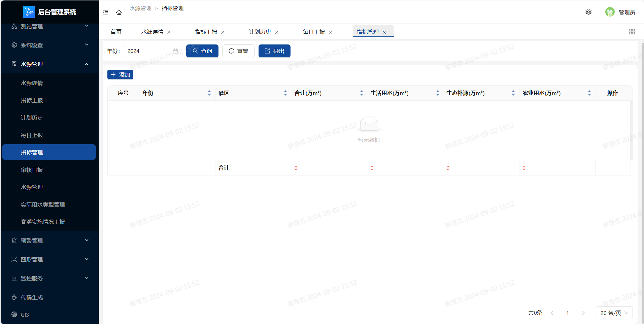This screenshot has width=644, height=324.
Task: Click the 共0条 total count text
Action: click(535, 313)
